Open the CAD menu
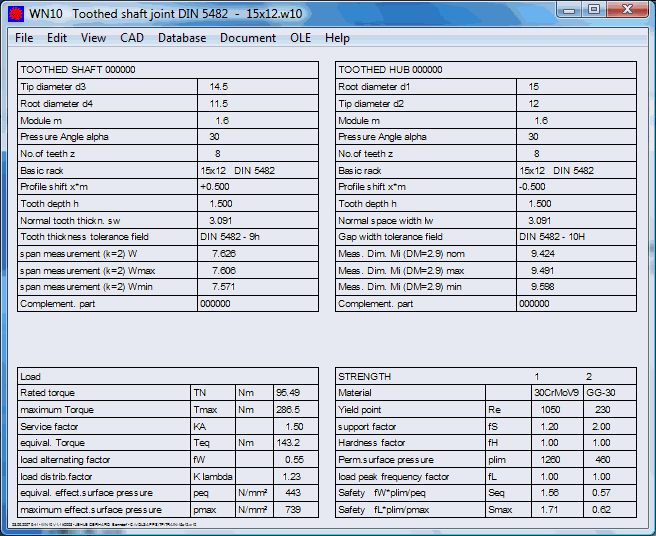656x536 pixels. pyautogui.click(x=132, y=38)
